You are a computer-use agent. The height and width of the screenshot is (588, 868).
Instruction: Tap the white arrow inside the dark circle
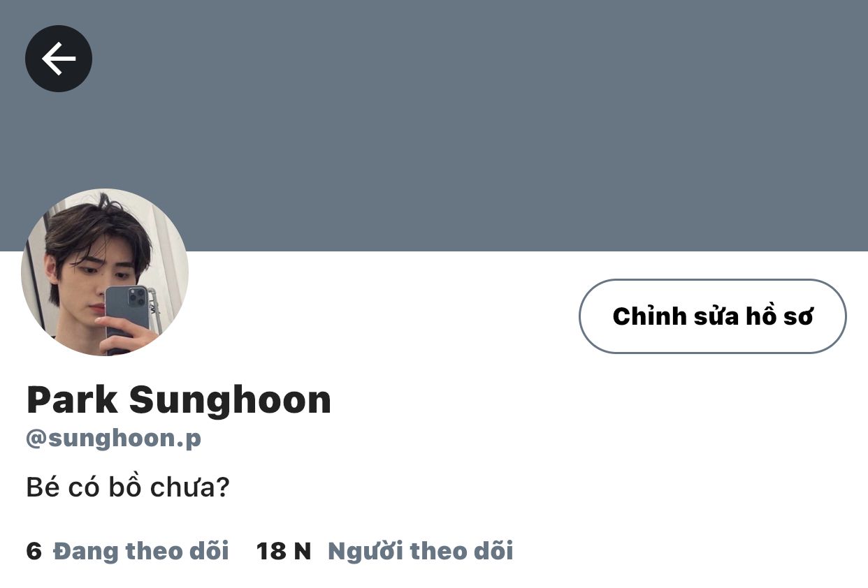[59, 59]
